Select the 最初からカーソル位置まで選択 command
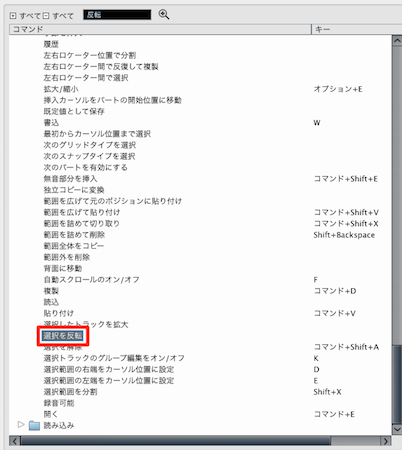Viewport: 402px width, 450px height. pos(97,134)
